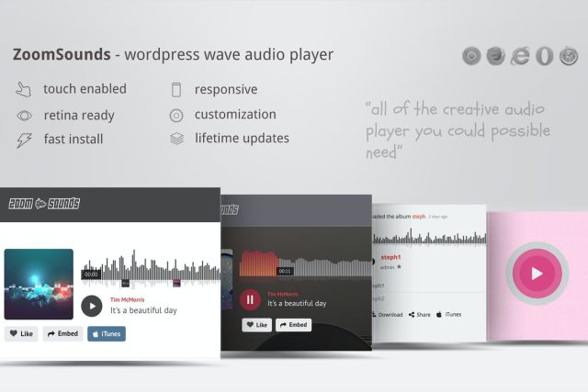Image resolution: width=588 pixels, height=392 pixels.
Task: Click the album artwork thumbnail
Action: tap(39, 284)
